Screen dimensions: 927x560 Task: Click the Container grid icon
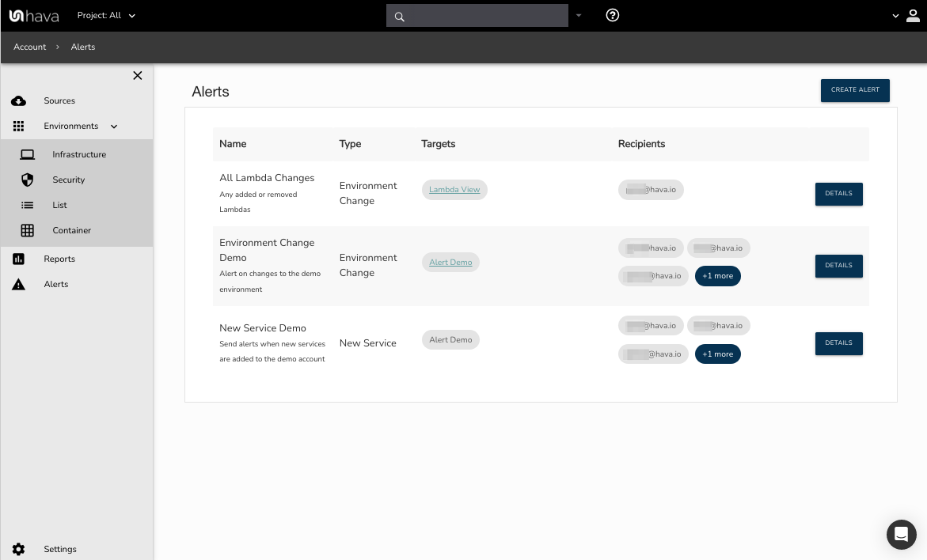[x=28, y=231]
